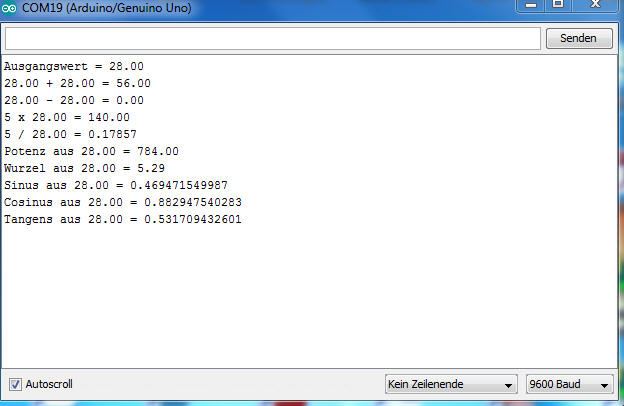Click the Ausgangswert = 28.00 output line
Image resolution: width=624 pixels, height=406 pixels.
pyautogui.click(x=73, y=66)
